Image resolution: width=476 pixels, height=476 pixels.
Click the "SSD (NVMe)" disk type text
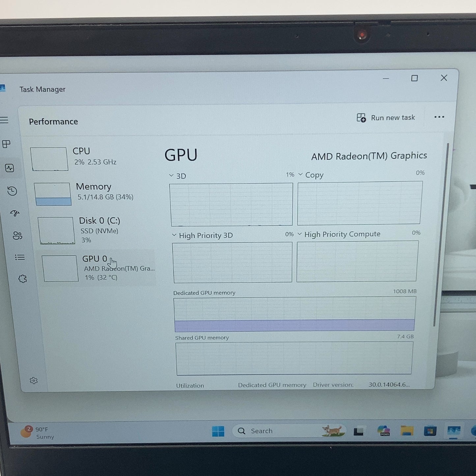(99, 231)
